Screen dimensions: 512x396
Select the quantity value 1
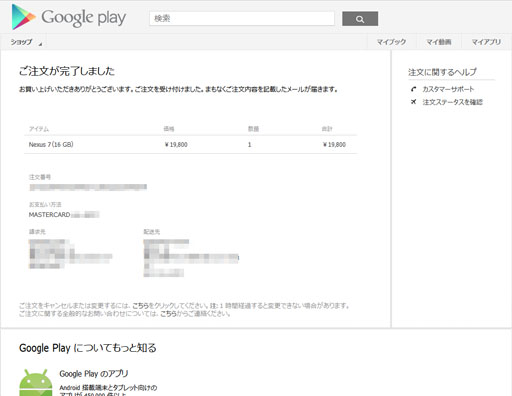click(x=249, y=145)
